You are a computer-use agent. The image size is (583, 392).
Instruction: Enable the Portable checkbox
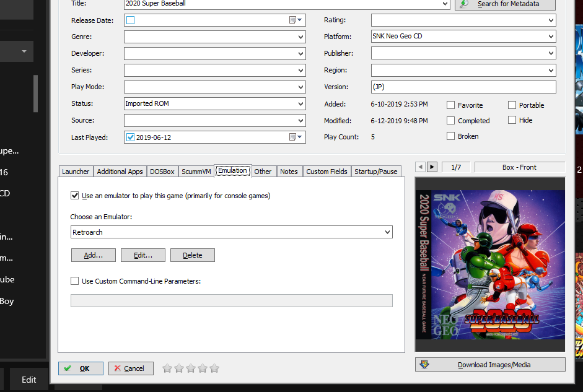[512, 105]
